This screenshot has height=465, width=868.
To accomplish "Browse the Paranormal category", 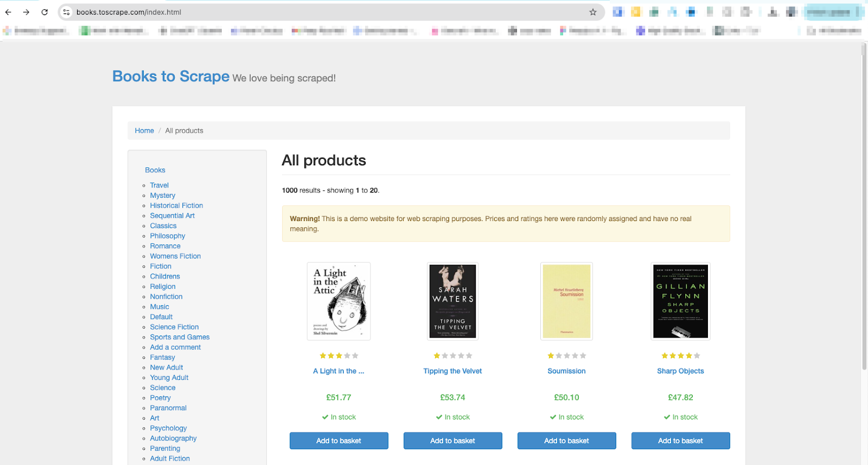I will pos(168,408).
